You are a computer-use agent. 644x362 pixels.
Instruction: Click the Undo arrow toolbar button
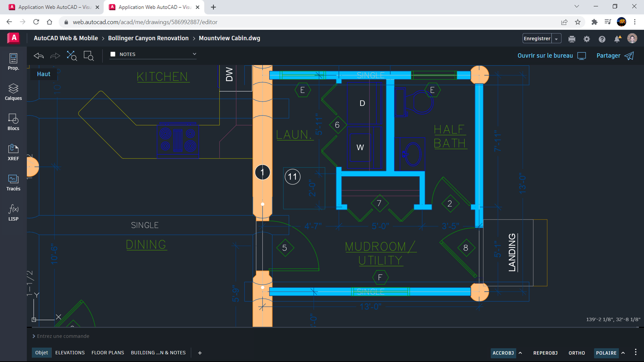pos(39,55)
